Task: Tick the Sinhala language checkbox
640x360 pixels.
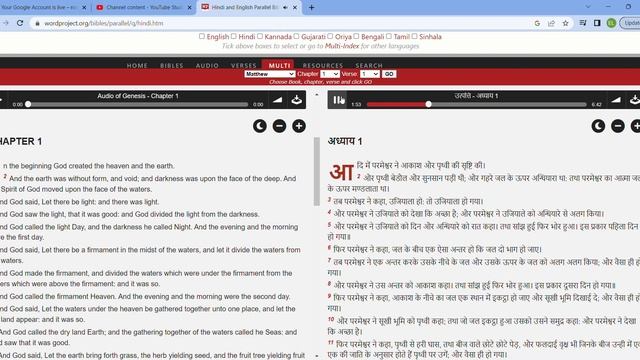Action: tap(414, 36)
